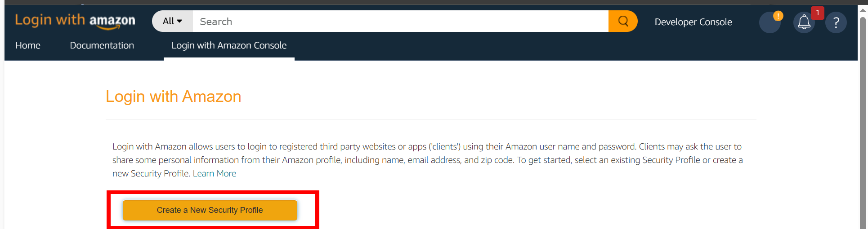
Task: Click the orange exclamation warning badge
Action: coord(778,16)
